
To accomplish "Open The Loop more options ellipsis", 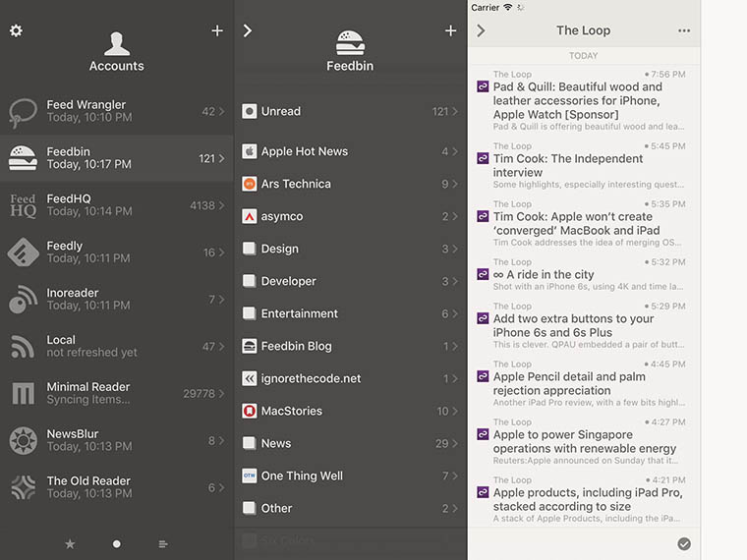I will 684,31.
